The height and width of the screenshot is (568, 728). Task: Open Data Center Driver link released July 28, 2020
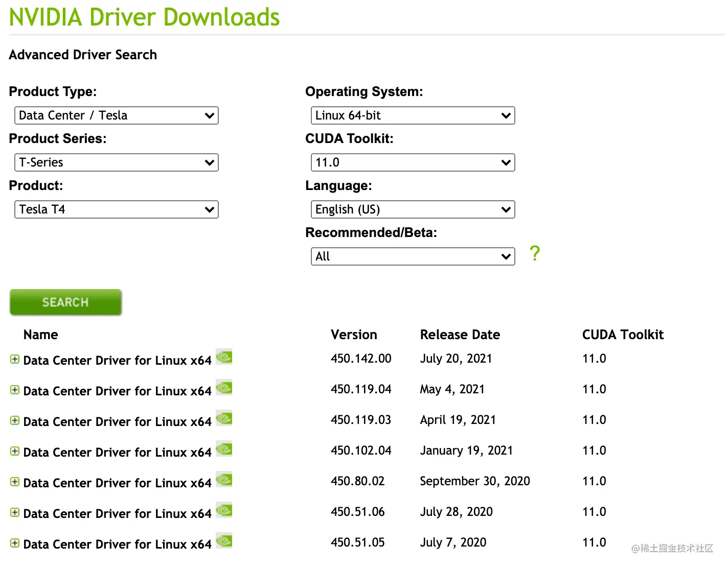click(x=118, y=514)
